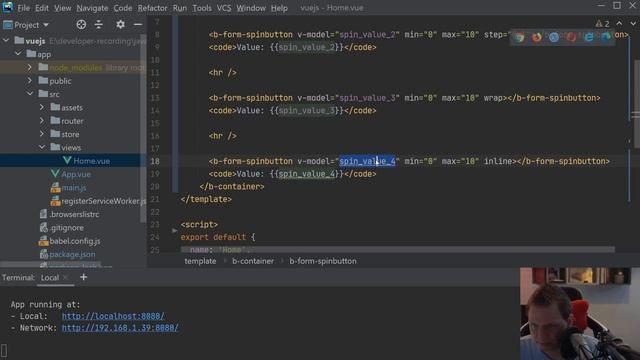The height and width of the screenshot is (360, 640).
Task: Click b-form-spinbutton breadcrumb
Action: pos(323,261)
